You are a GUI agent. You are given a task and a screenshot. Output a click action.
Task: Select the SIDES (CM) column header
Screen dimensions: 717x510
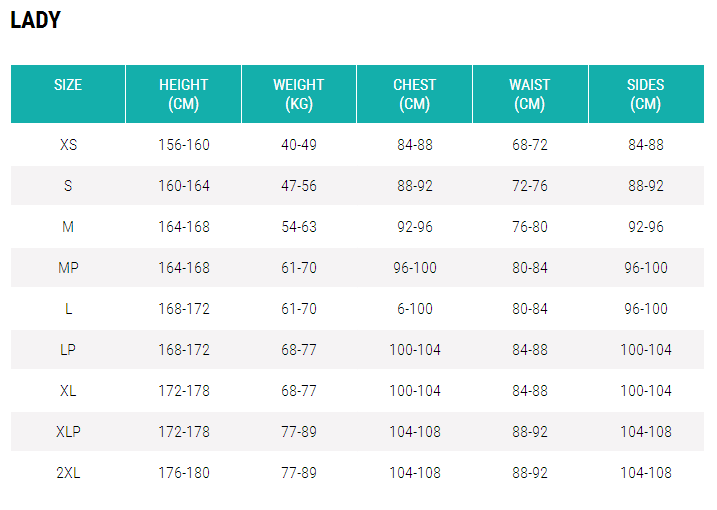tap(646, 94)
